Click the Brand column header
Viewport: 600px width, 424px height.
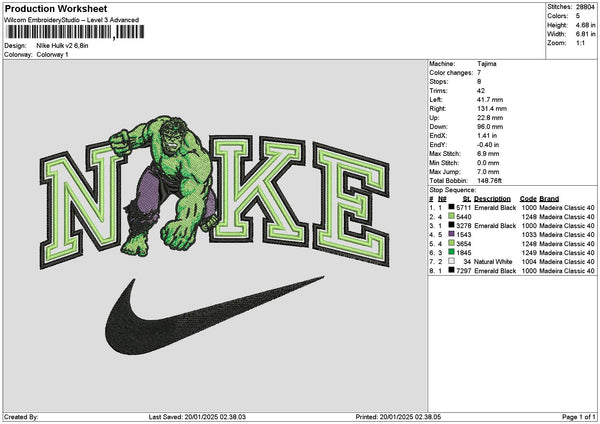click(549, 199)
